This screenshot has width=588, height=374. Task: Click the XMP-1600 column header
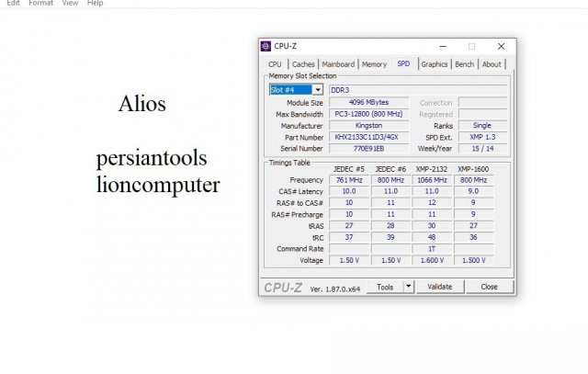pos(473,169)
